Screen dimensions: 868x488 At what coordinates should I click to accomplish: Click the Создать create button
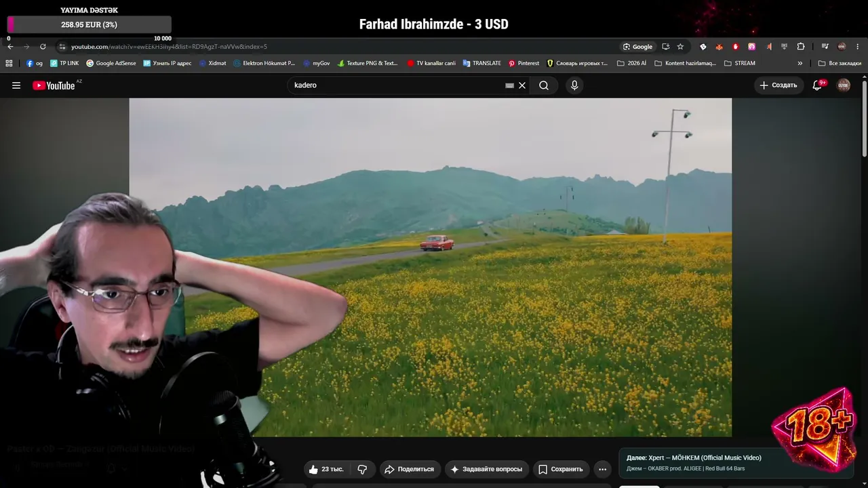pos(778,85)
